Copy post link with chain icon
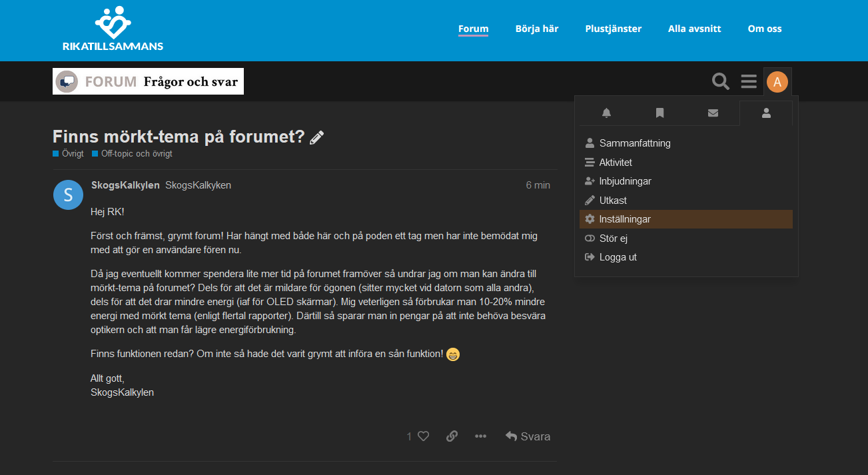The width and height of the screenshot is (868, 475). pyautogui.click(x=452, y=436)
